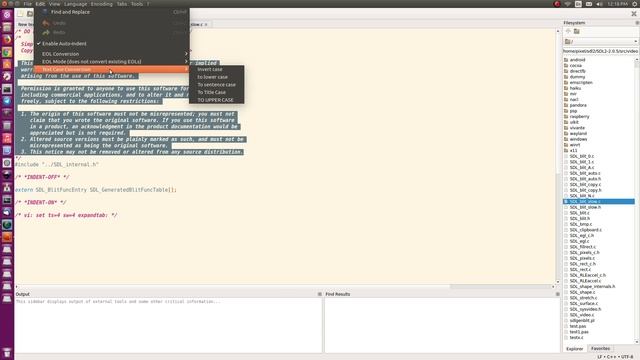Open the raspberry folder
This screenshot has width=640, height=360.
pyautogui.click(x=580, y=116)
